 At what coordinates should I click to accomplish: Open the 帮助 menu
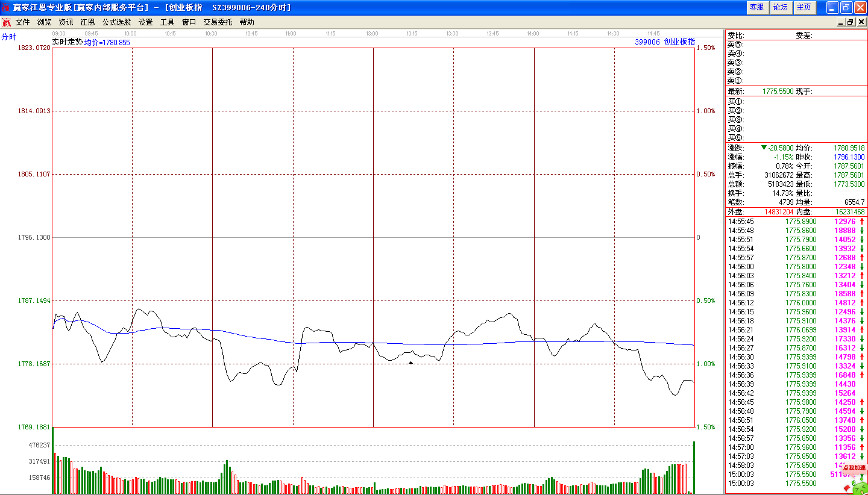pos(247,22)
